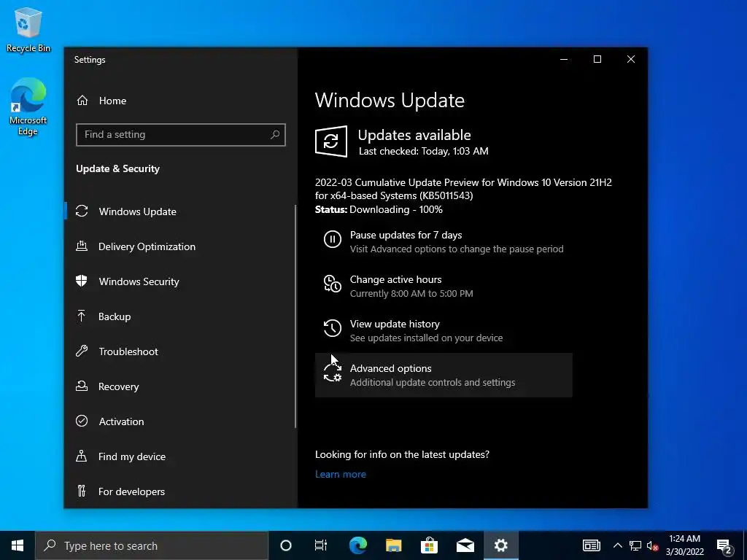Image resolution: width=747 pixels, height=560 pixels.
Task: Click the Home house icon in Settings
Action: [82, 101]
